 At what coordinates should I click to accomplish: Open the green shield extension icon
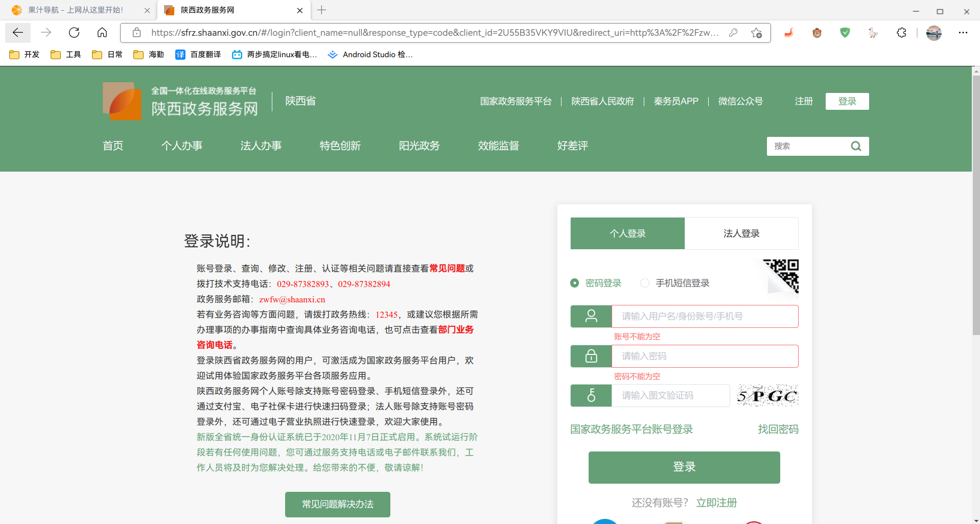845,33
